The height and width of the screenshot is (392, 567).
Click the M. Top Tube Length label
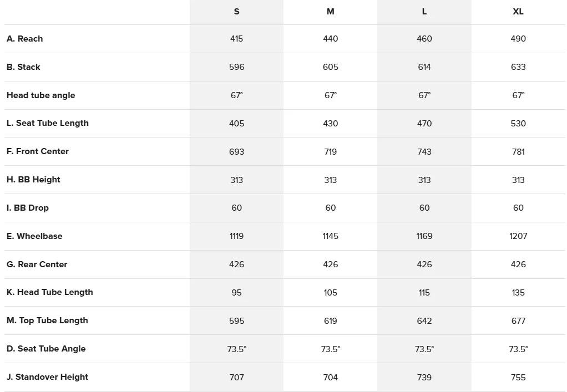(x=47, y=320)
